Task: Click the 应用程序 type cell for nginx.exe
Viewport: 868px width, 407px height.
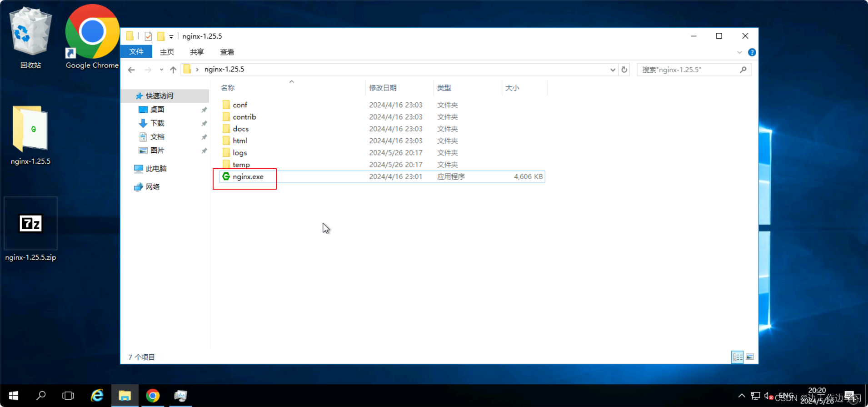Action: (x=451, y=176)
